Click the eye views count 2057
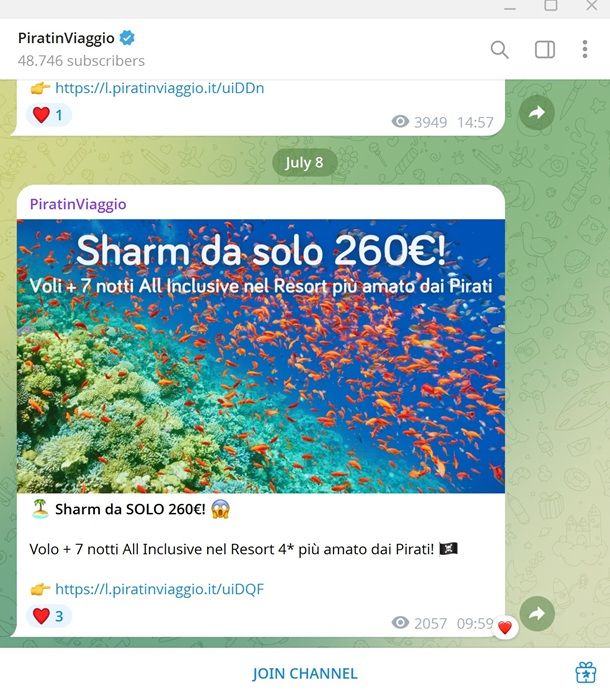 point(419,623)
